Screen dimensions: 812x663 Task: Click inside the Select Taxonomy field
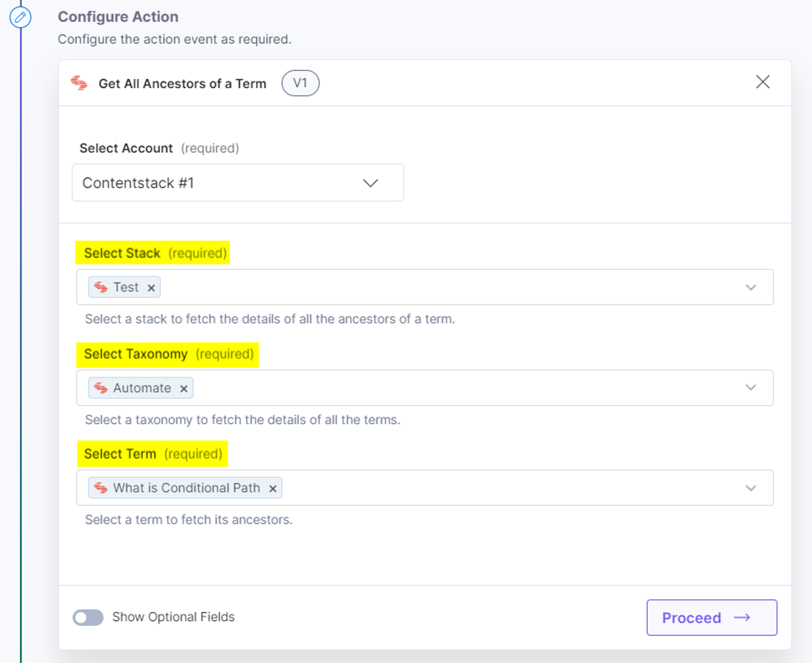tap(425, 388)
